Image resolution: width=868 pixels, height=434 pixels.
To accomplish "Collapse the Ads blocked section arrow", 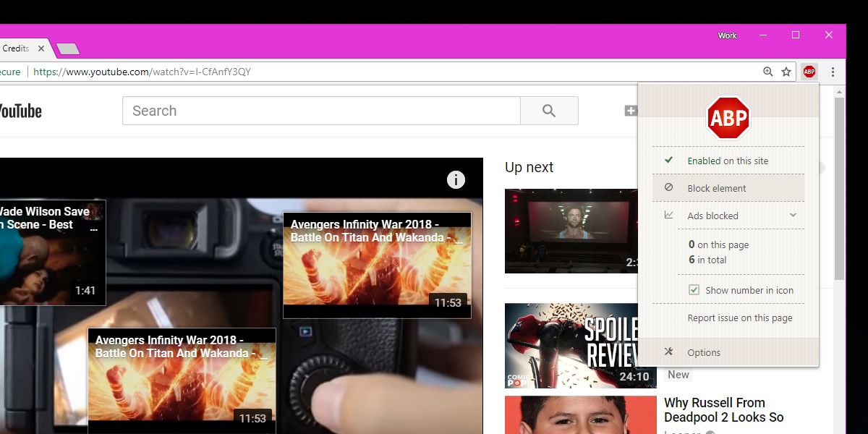I will (x=793, y=215).
